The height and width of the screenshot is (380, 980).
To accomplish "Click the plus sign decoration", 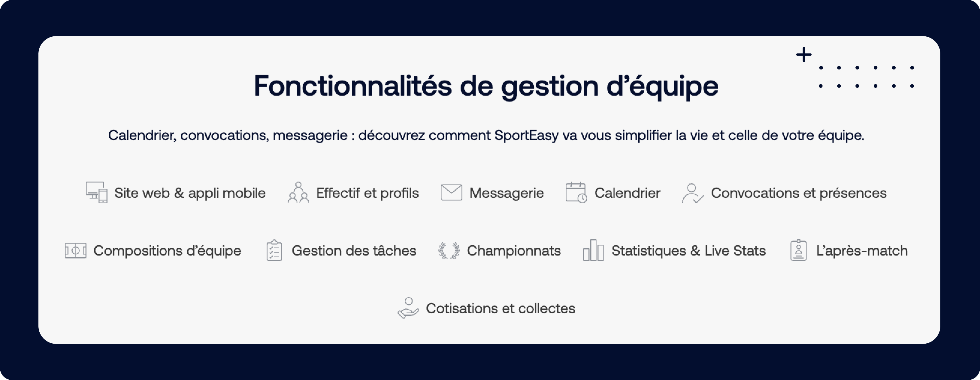I will [804, 55].
